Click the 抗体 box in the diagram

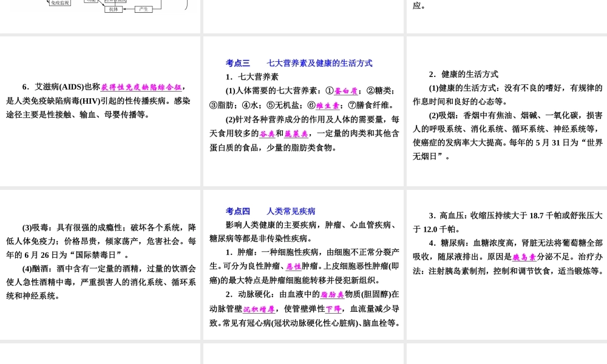tap(114, 9)
